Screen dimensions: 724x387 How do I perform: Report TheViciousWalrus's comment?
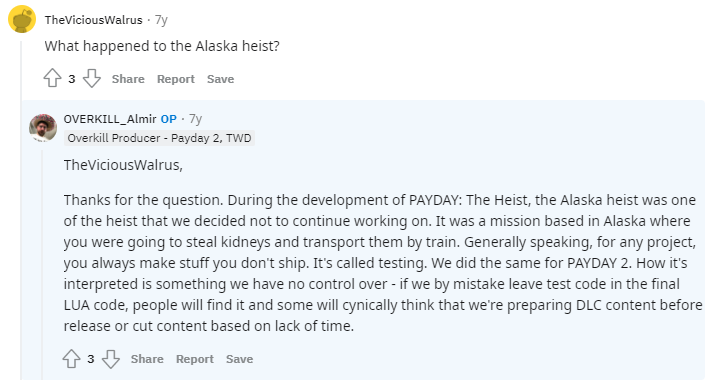click(175, 79)
